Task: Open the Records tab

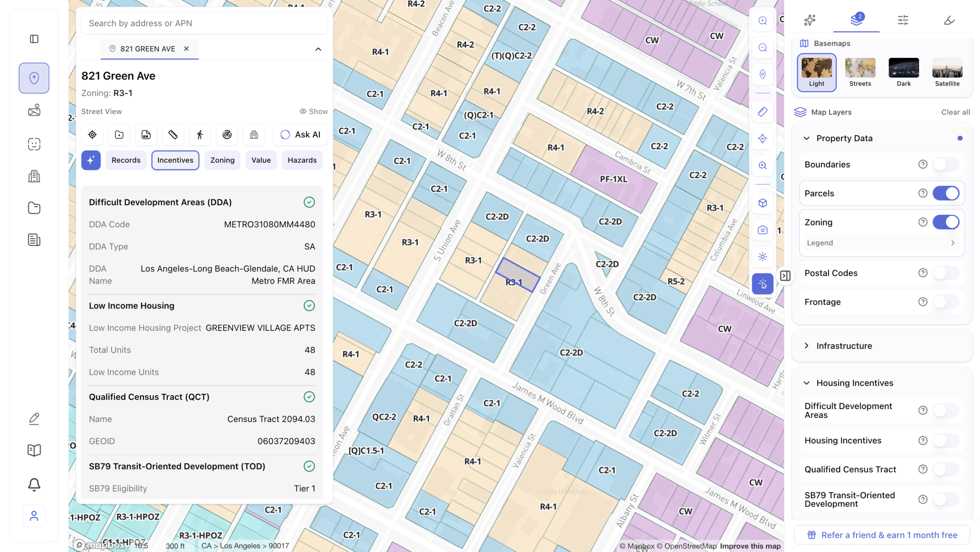Action: 126,160
